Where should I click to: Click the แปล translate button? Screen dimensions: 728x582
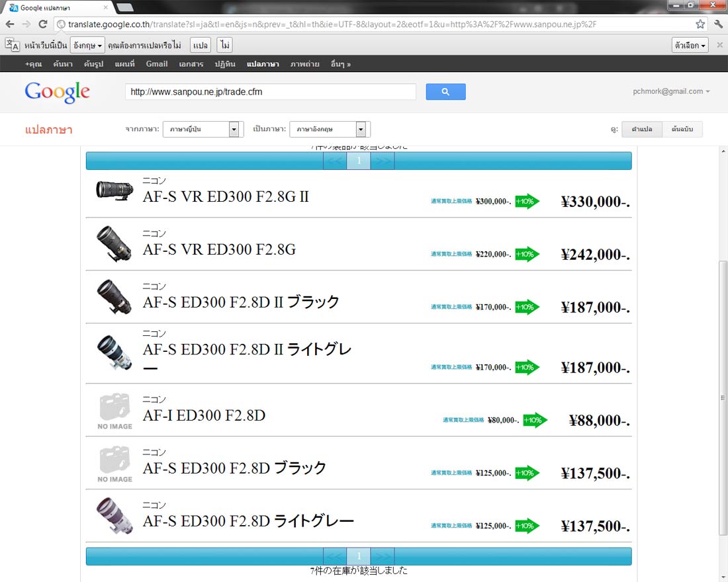click(201, 45)
